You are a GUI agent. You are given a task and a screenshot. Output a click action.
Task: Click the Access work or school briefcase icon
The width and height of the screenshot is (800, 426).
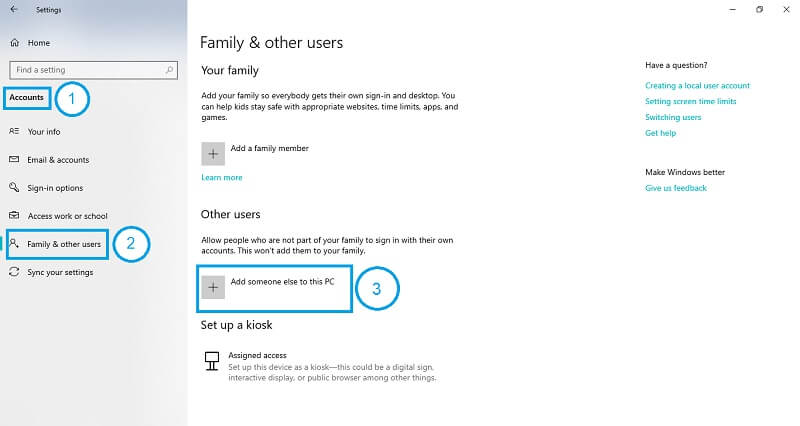pyautogui.click(x=14, y=216)
